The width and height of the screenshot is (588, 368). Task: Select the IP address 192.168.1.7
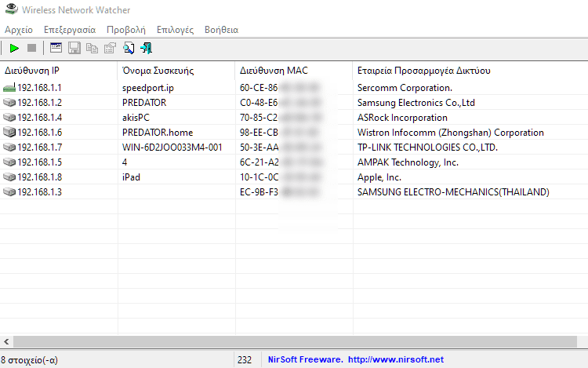(39, 147)
